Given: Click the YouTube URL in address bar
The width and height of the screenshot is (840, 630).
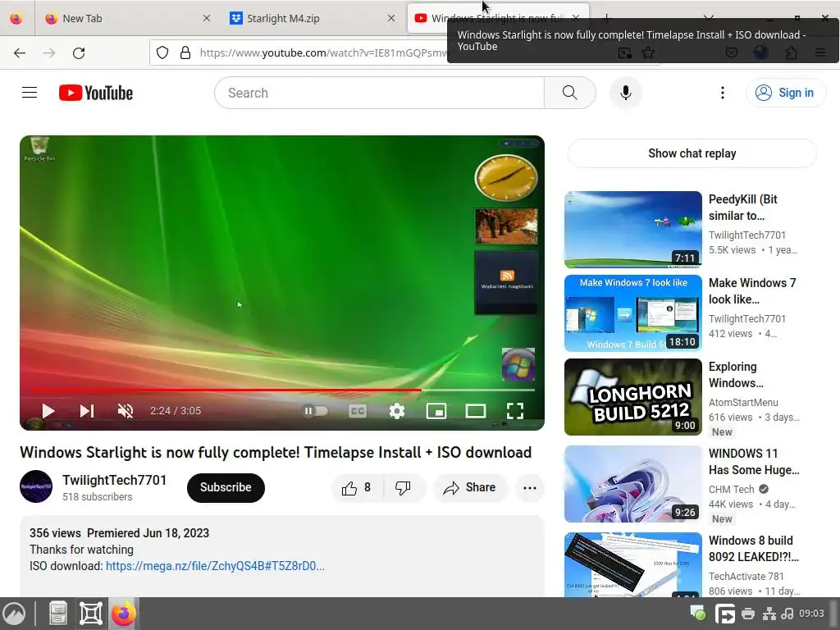Looking at the screenshot, I should [x=322, y=52].
